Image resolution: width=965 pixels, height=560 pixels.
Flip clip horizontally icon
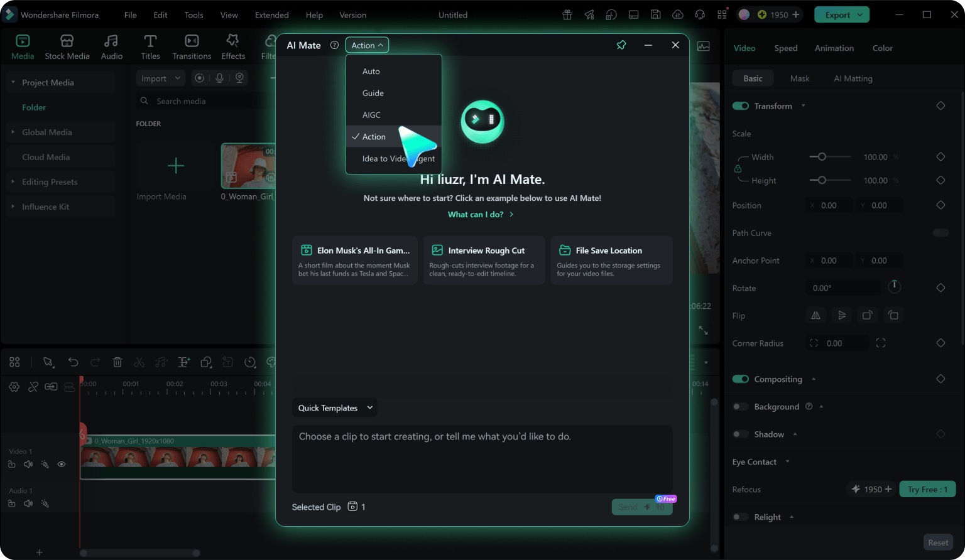pyautogui.click(x=815, y=316)
